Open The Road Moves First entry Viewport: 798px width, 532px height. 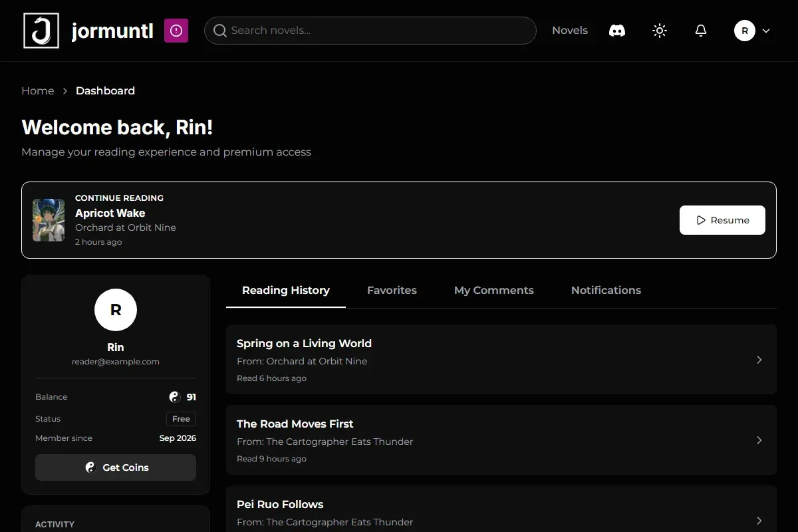point(501,440)
